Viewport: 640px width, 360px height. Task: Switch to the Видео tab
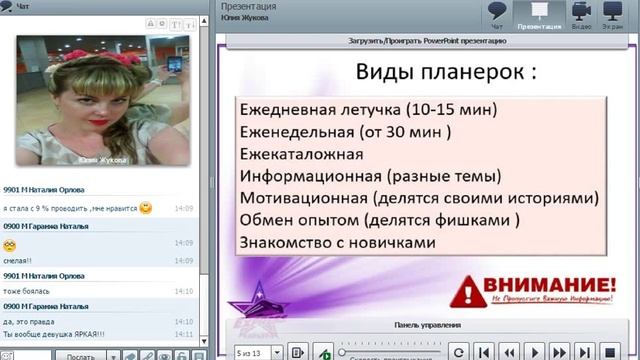pos(581,16)
